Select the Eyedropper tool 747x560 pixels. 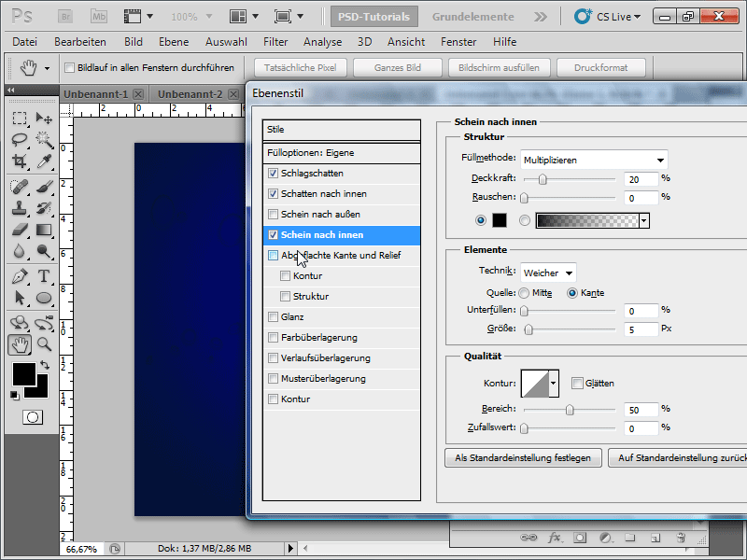[x=44, y=161]
